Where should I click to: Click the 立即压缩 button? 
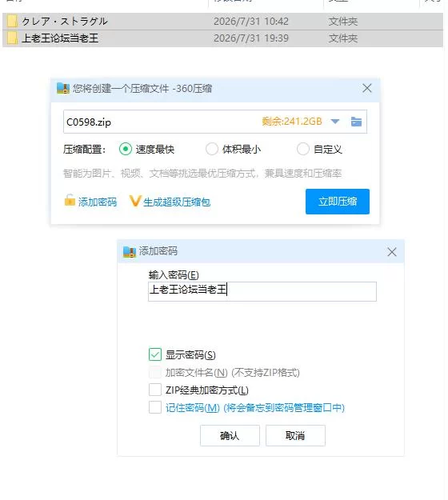pyautogui.click(x=338, y=202)
